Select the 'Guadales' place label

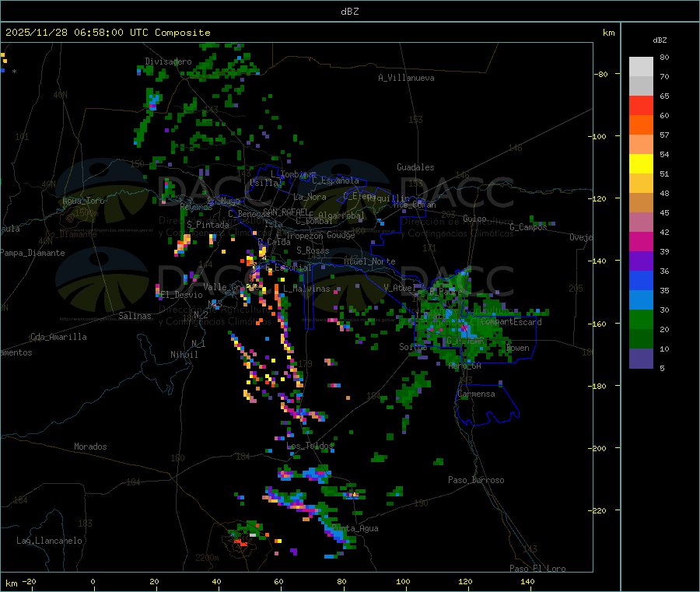tap(415, 167)
